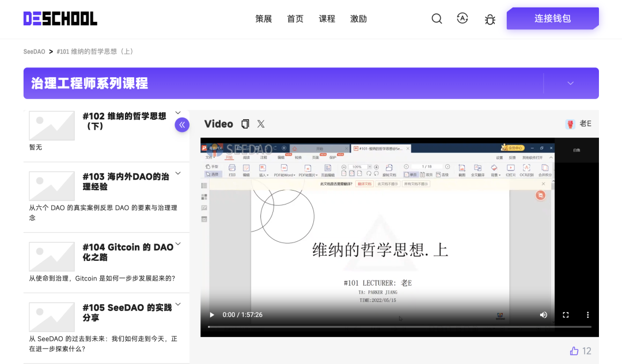The width and height of the screenshot is (622, 364).
Task: Expand #102 维纳的哲学思想 chevron
Action: click(178, 113)
